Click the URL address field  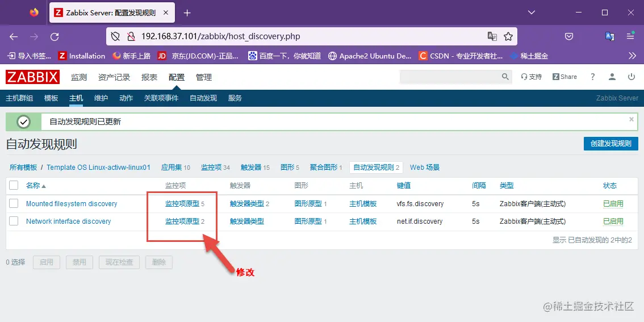[x=311, y=36]
